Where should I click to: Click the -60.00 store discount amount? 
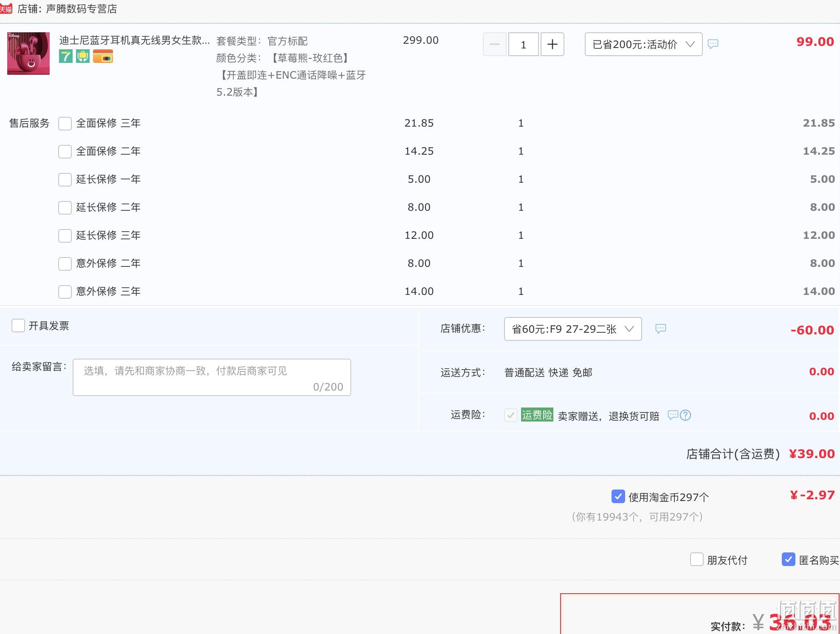pos(812,330)
